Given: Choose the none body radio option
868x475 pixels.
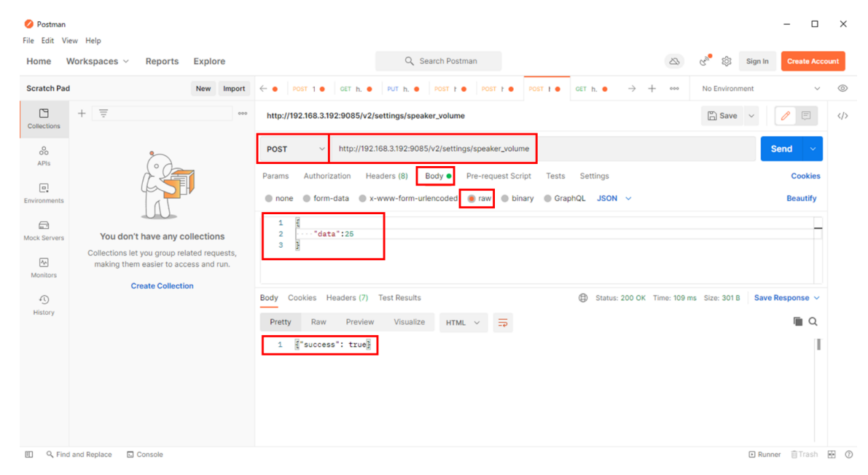Looking at the screenshot, I should pos(269,198).
